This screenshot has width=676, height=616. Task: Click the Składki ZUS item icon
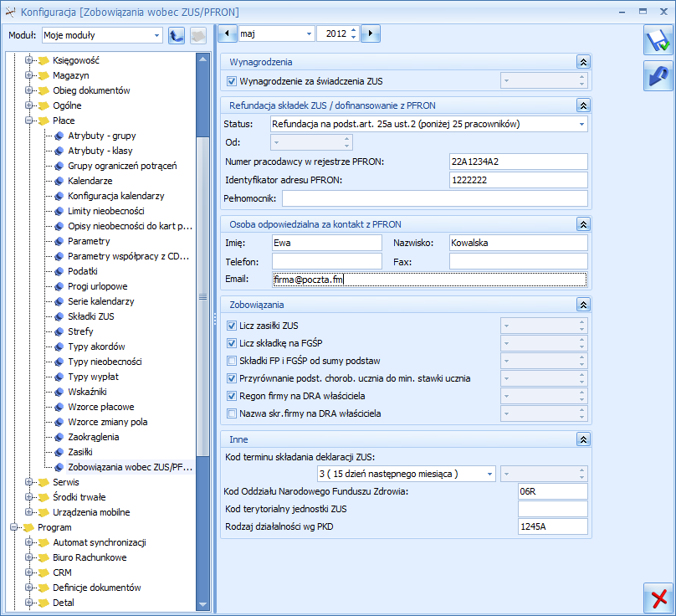(x=59, y=316)
